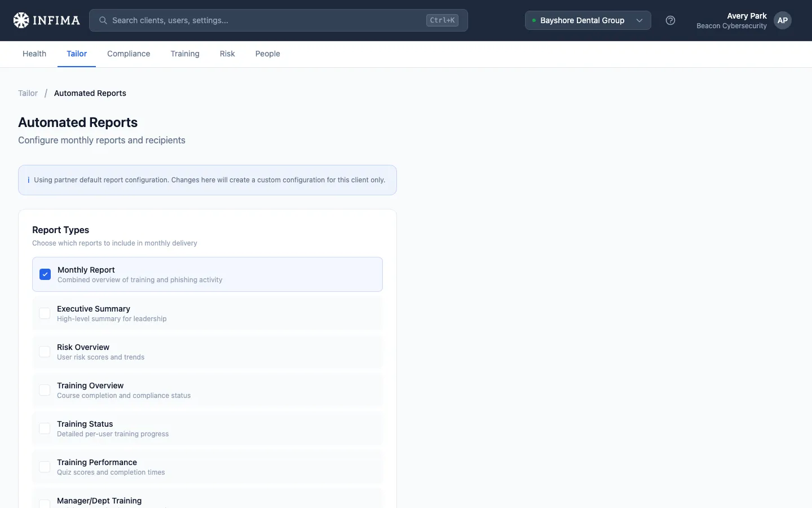812x508 pixels.
Task: Click the INFIMA wordmark
Action: coord(56,20)
